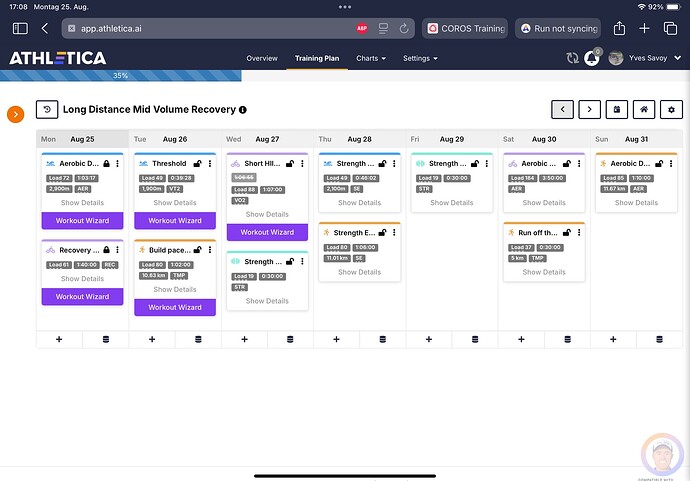Viewport: 690px width, 481px height.
Task: Go back with the browser back arrow
Action: (44, 29)
